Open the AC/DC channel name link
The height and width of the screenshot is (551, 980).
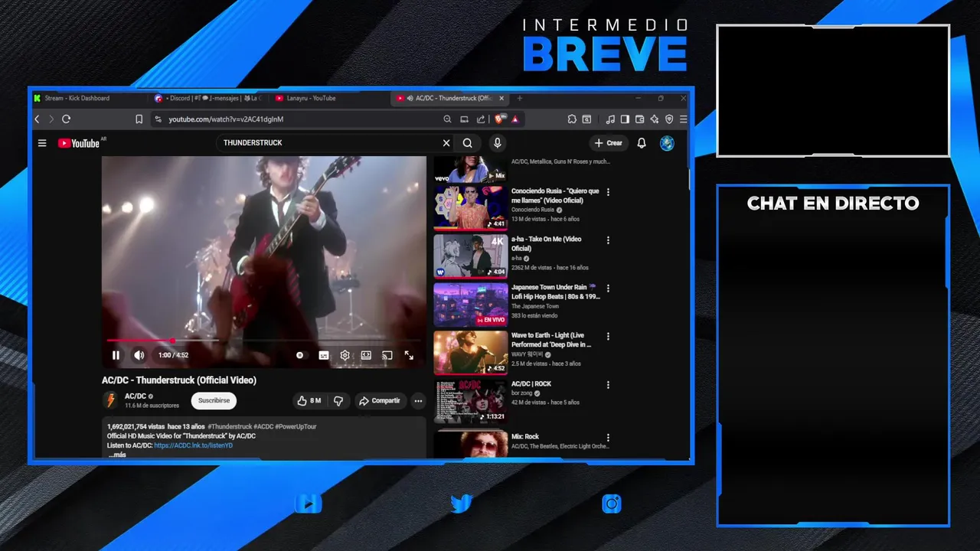coord(136,396)
